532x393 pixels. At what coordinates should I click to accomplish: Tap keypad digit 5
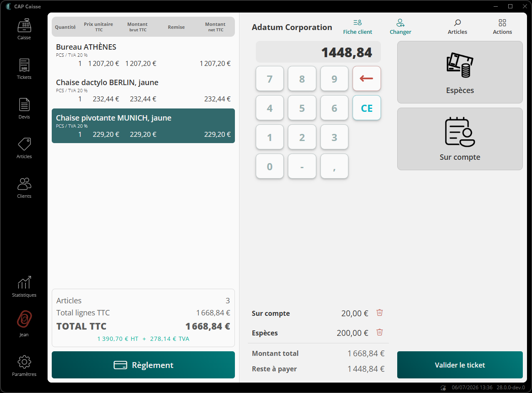coord(302,108)
